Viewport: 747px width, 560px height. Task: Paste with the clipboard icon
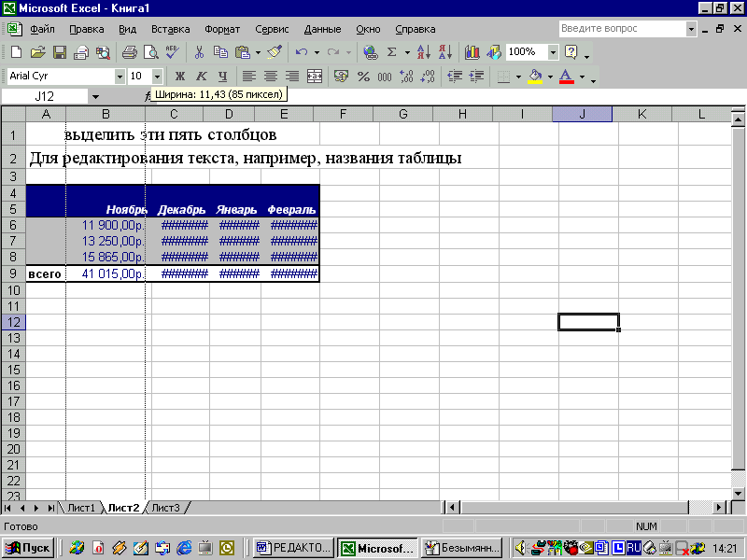tap(243, 52)
